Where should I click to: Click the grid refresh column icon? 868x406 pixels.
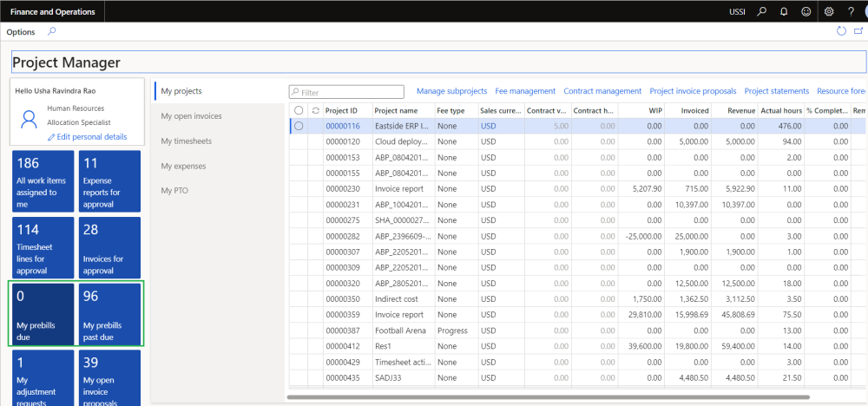coord(315,110)
